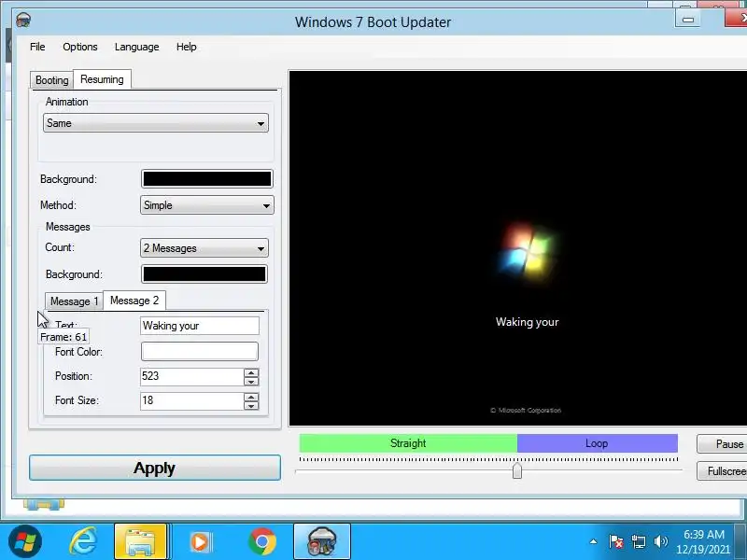
Task: Open the Language menu
Action: point(136,47)
